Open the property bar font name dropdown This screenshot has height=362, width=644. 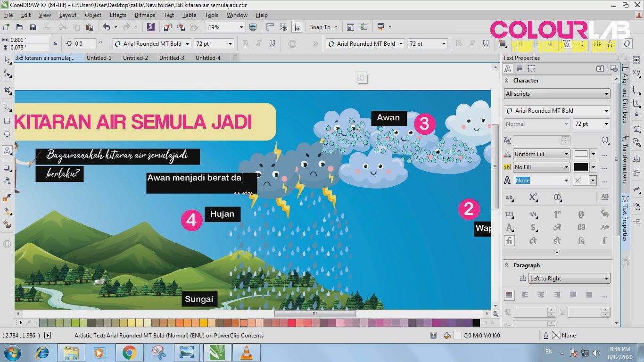(187, 44)
